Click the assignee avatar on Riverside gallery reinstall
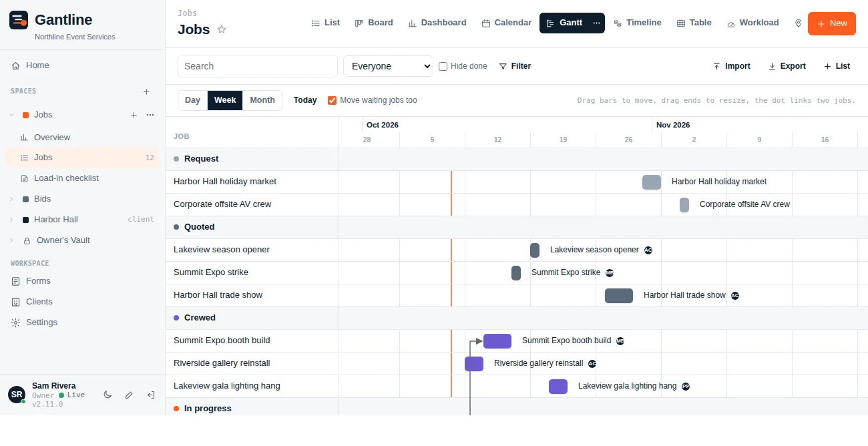Image resolution: width=868 pixels, height=446 pixels. tap(592, 364)
